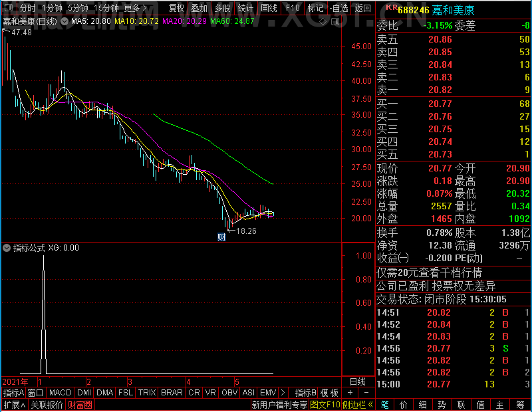
Task: Click stock code 688246
Action: click(413, 11)
